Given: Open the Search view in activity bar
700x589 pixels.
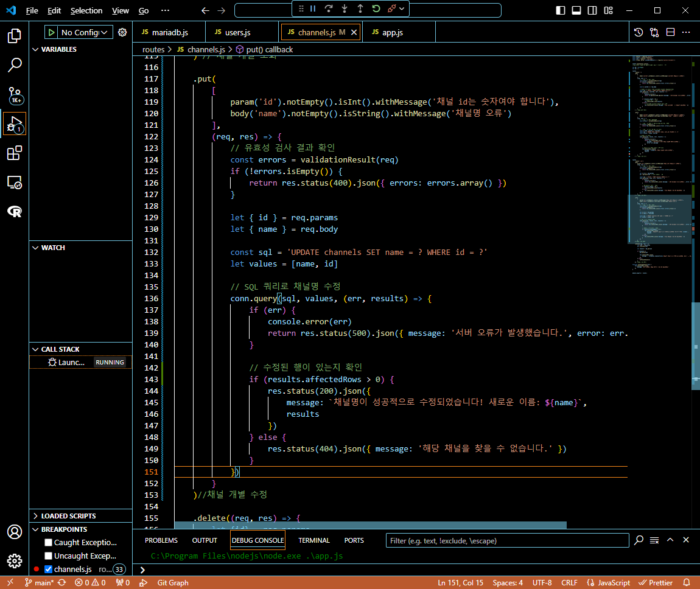Looking at the screenshot, I should click(14, 65).
